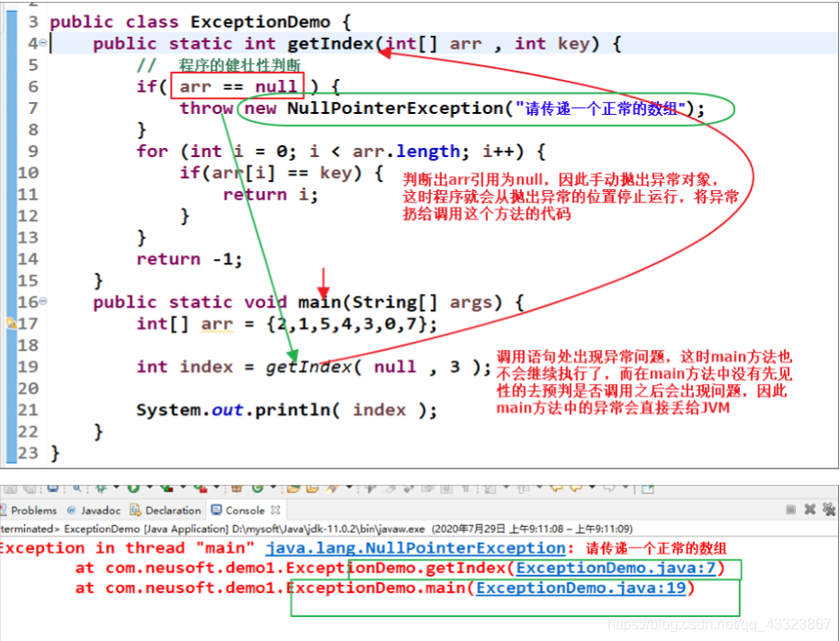The height and width of the screenshot is (641, 840).
Task: Click the array literal {2,1,5,4,3,0,7}
Action: (347, 324)
